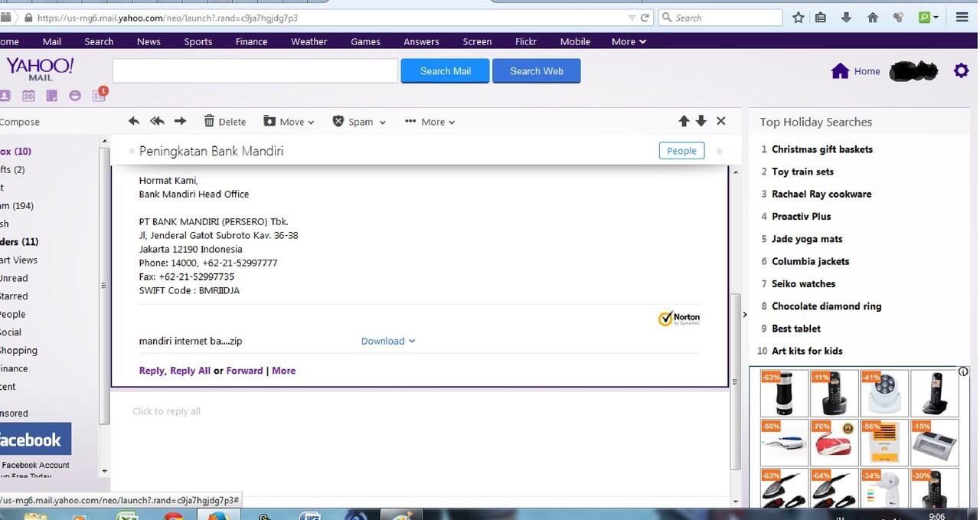Click the Reply arrow icon
This screenshot has width=980, height=520.
pos(134,121)
